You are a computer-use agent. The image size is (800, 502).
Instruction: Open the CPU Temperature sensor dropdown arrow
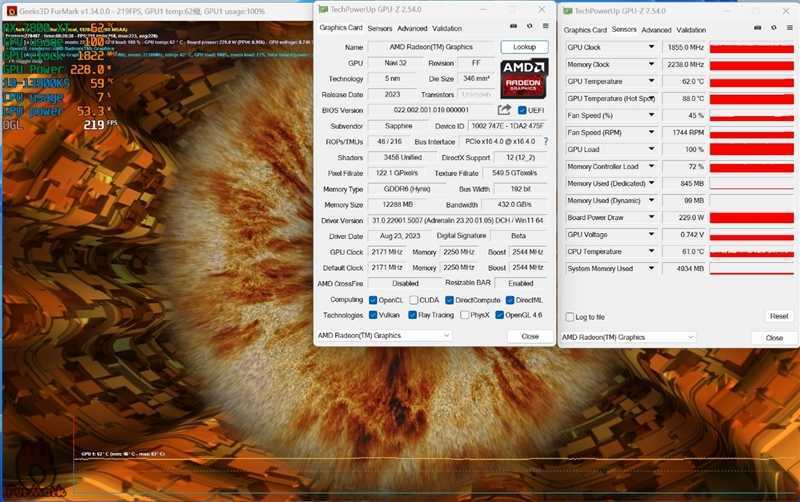(651, 252)
